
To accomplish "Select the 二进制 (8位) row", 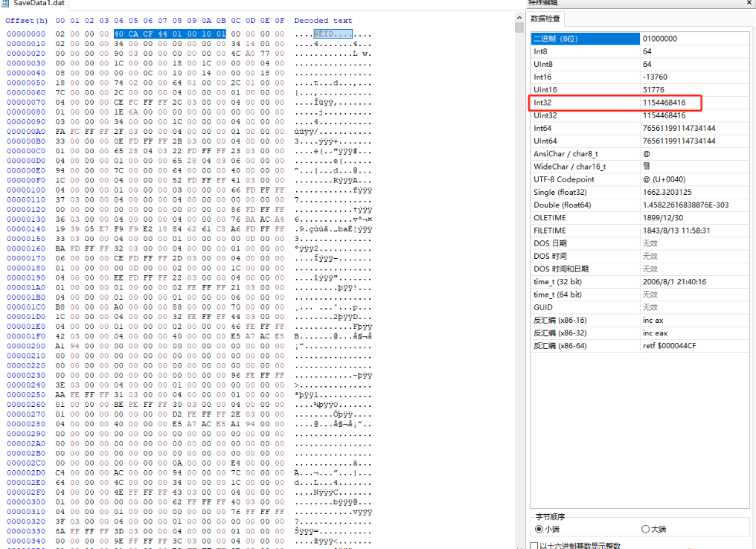I will click(x=640, y=39).
